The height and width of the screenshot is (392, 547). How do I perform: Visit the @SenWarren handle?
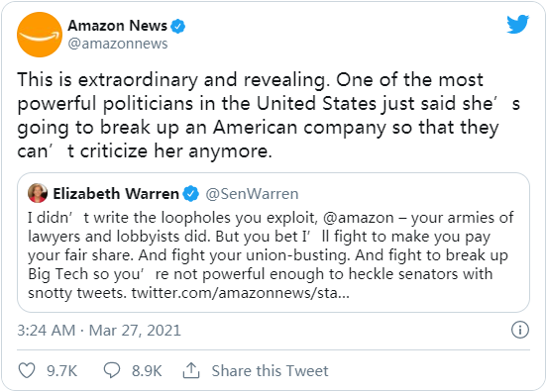tap(252, 194)
